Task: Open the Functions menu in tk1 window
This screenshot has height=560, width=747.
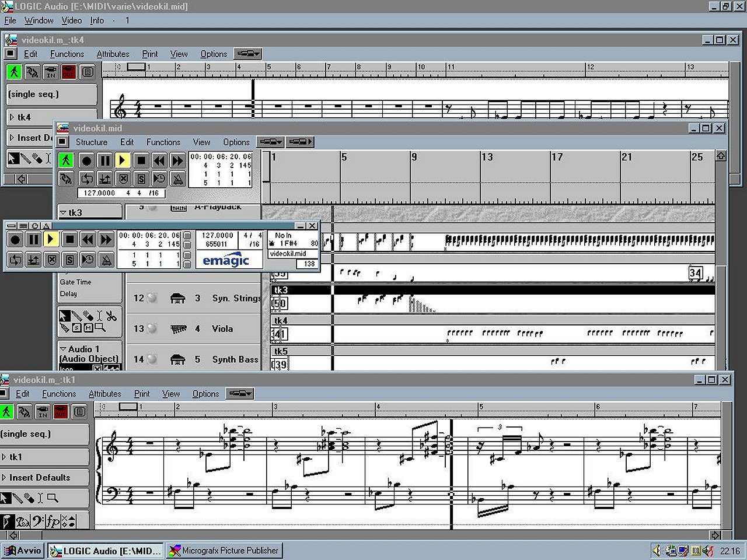Action: point(59,394)
